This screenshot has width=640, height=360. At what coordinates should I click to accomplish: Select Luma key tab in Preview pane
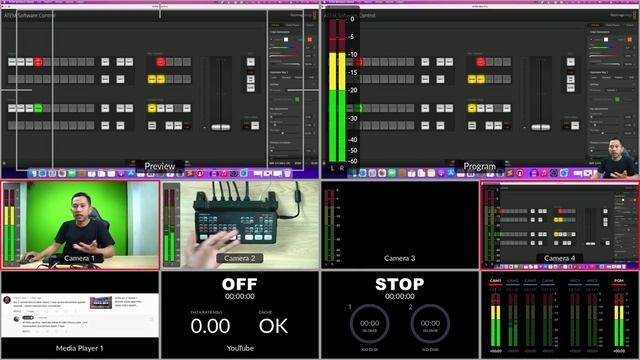pyautogui.click(x=273, y=78)
